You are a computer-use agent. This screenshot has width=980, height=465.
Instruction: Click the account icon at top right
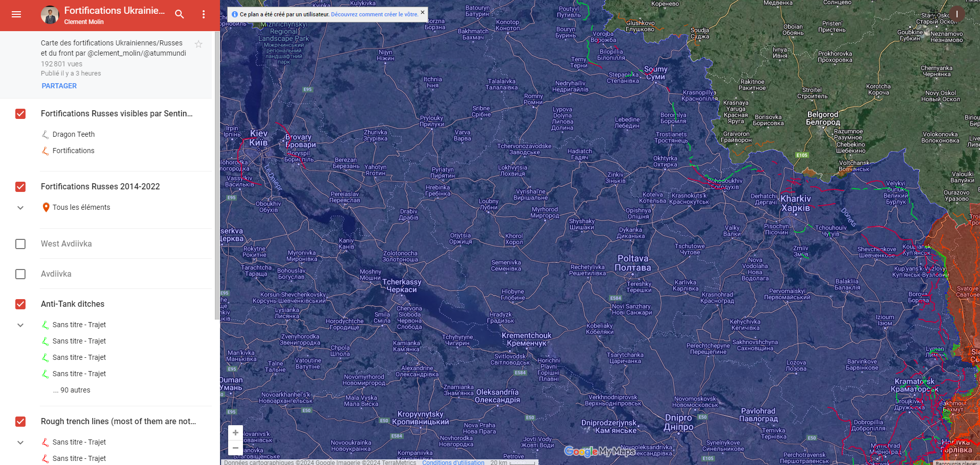(x=957, y=14)
